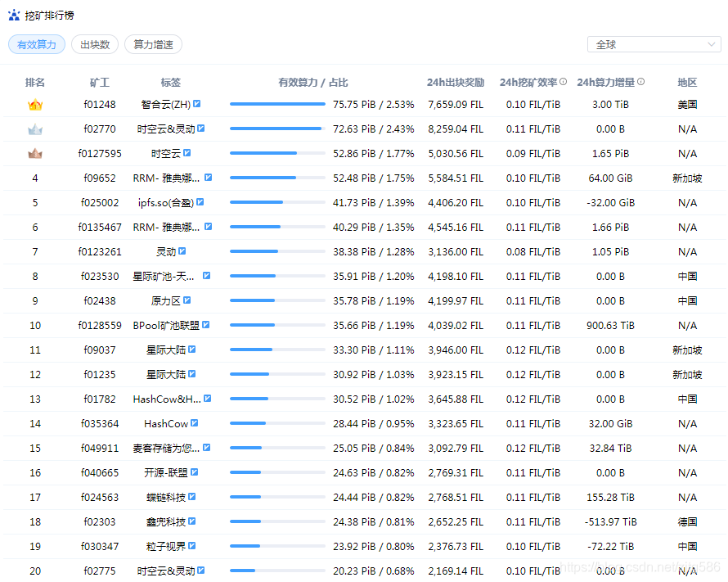This screenshot has width=728, height=582.
Task: Click the HashCow tag in row 14
Action: point(166,424)
